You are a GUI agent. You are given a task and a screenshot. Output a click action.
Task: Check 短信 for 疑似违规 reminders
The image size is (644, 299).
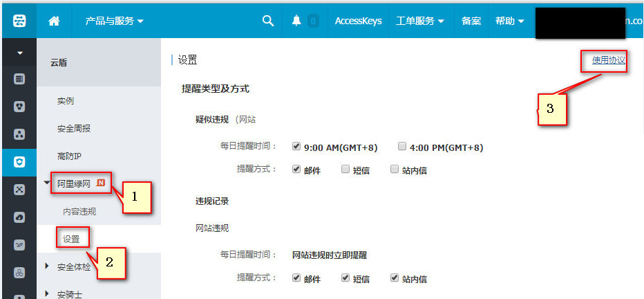point(345,169)
